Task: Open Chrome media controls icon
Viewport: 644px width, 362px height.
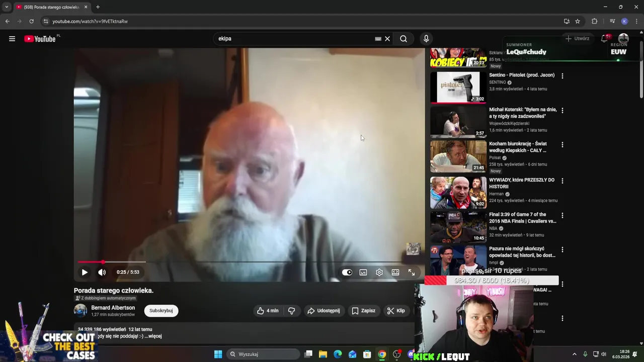Action: (x=612, y=21)
